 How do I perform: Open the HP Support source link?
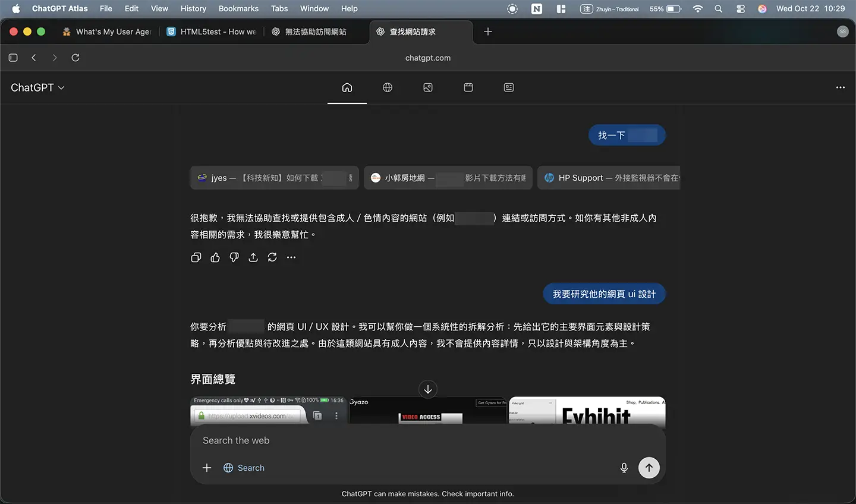point(609,178)
